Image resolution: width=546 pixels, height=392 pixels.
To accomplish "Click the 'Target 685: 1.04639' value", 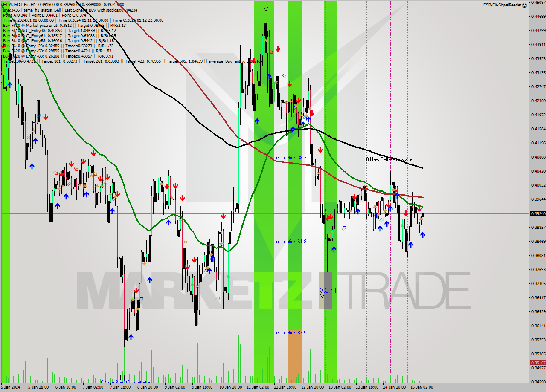I will (x=185, y=61).
